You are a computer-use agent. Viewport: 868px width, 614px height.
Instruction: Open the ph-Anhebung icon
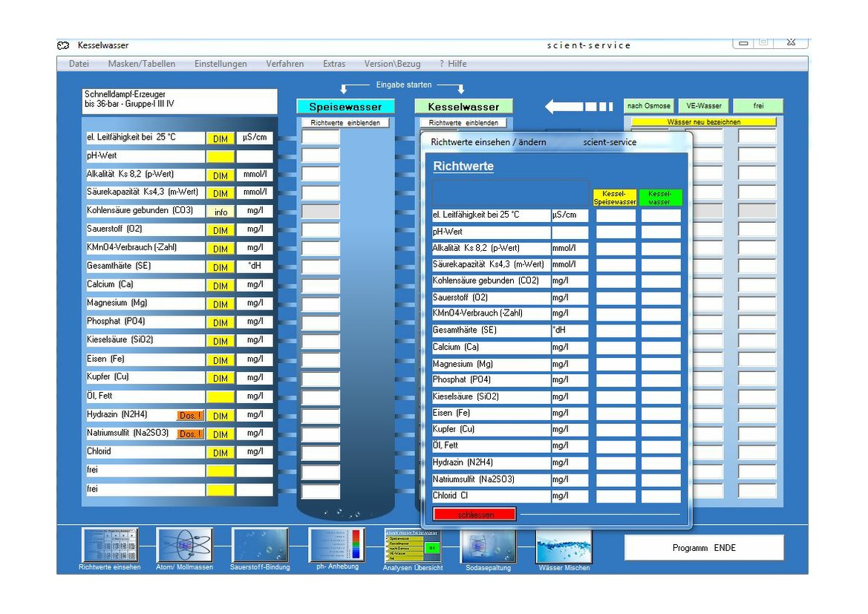coord(336,545)
